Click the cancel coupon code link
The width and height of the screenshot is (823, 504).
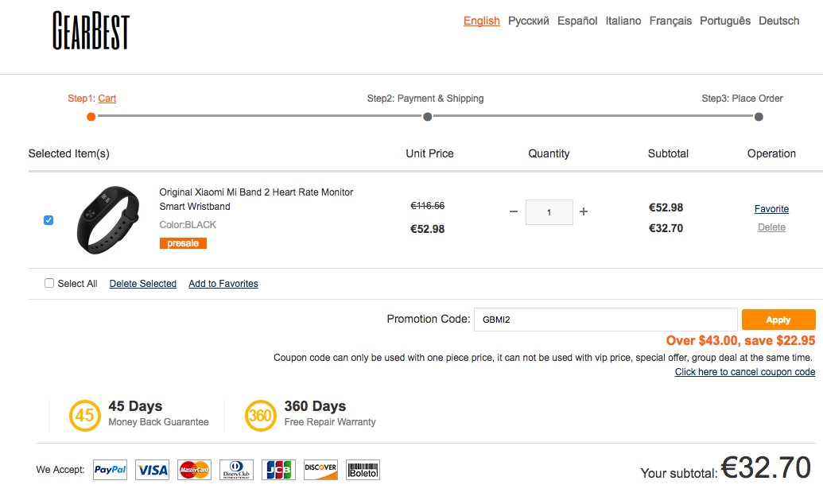744,372
